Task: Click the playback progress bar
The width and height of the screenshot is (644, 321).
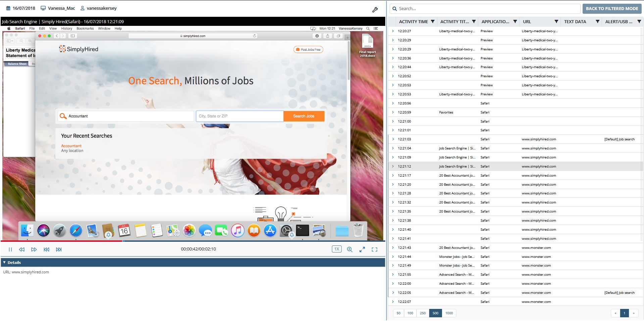Action: click(x=193, y=241)
